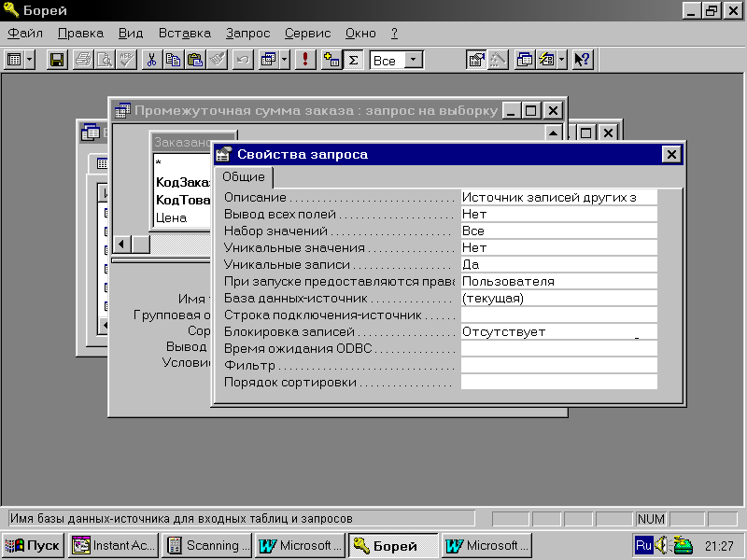
Task: Select the Общие tab in query properties
Action: pos(244,176)
